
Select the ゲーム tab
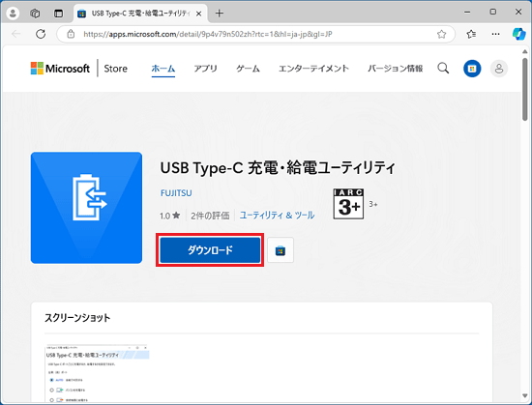point(248,69)
